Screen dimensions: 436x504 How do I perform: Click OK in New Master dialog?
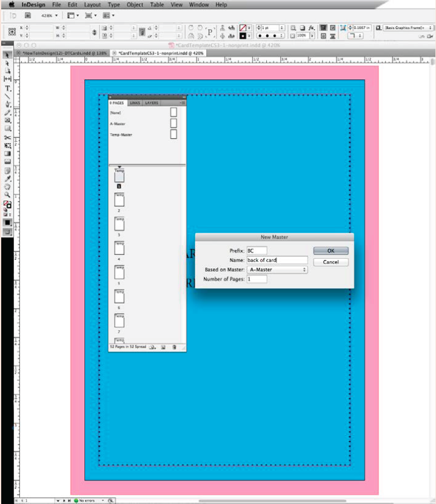coord(330,251)
